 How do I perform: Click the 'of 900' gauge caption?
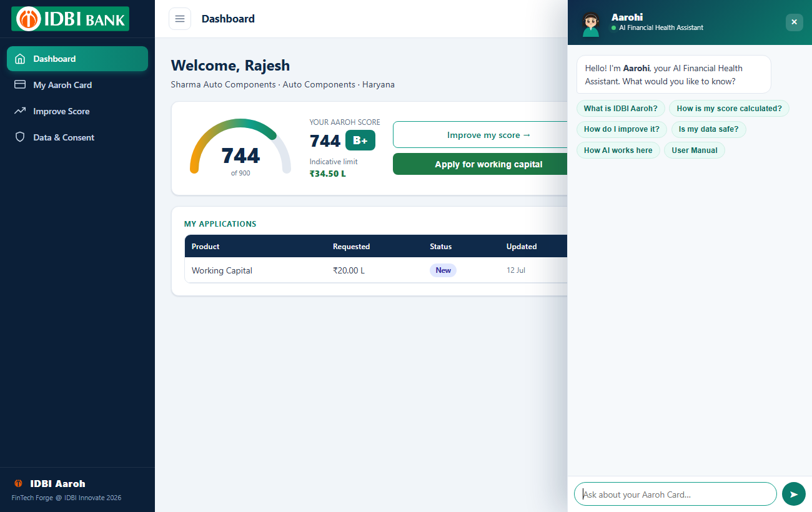click(240, 173)
